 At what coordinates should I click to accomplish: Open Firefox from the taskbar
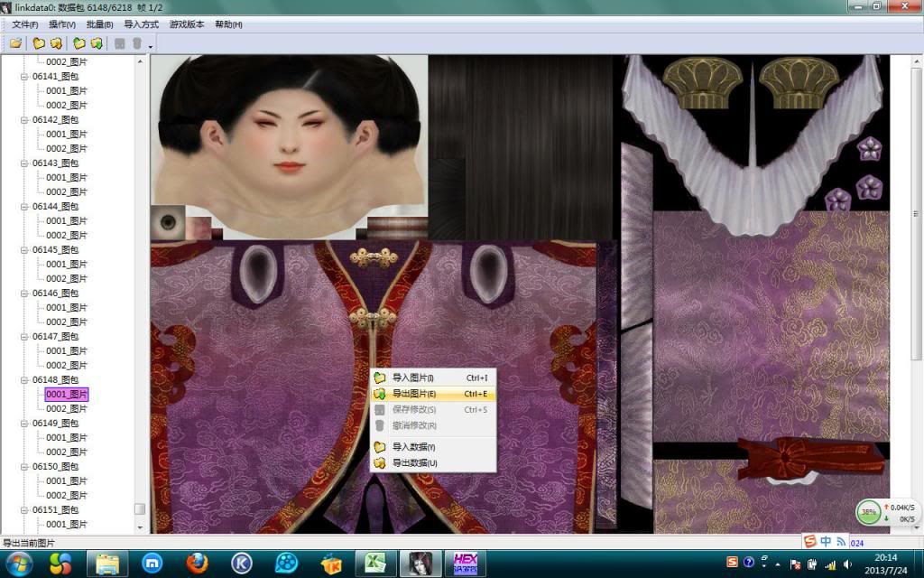pos(197,564)
